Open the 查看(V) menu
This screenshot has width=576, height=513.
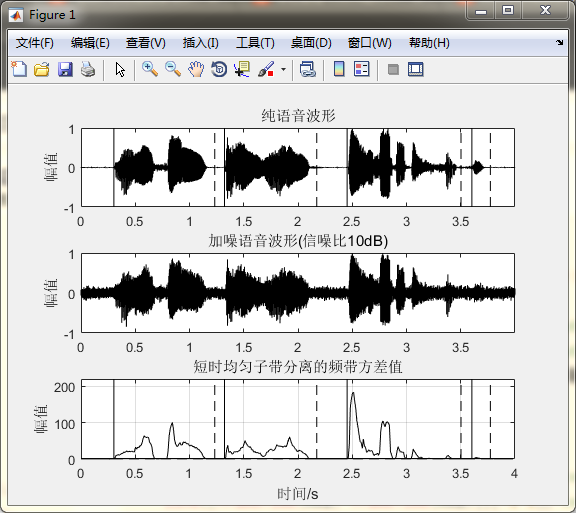[145, 43]
